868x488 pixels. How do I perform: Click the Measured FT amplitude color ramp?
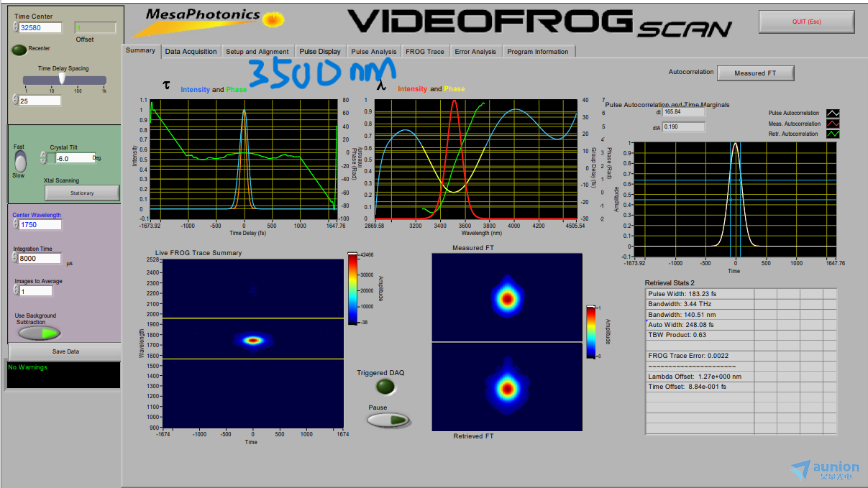pyautogui.click(x=591, y=332)
